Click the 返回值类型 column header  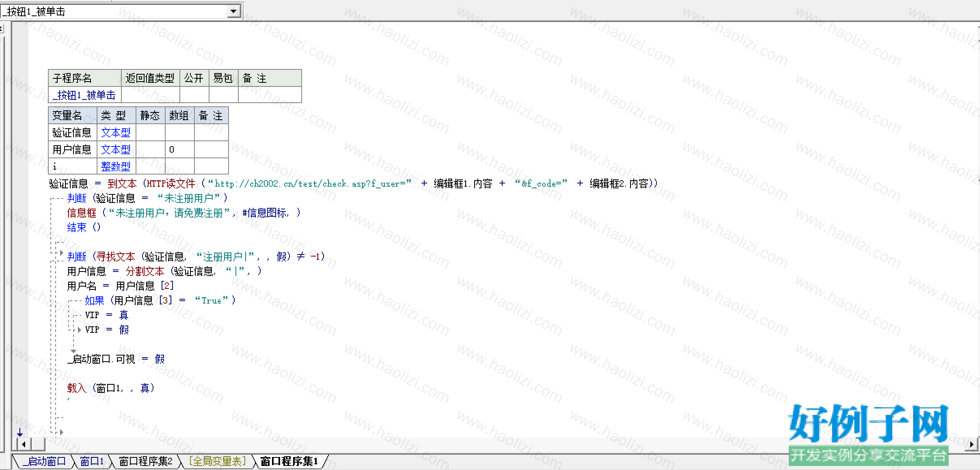click(150, 78)
